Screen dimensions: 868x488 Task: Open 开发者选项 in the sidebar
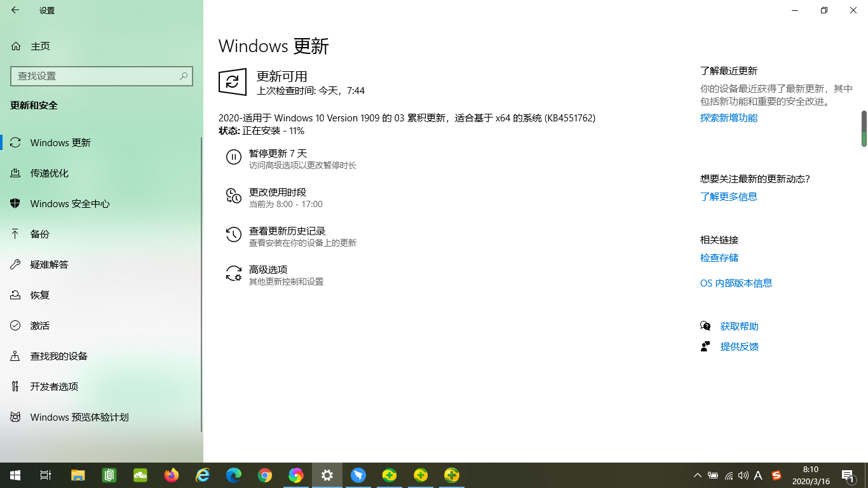[102, 386]
